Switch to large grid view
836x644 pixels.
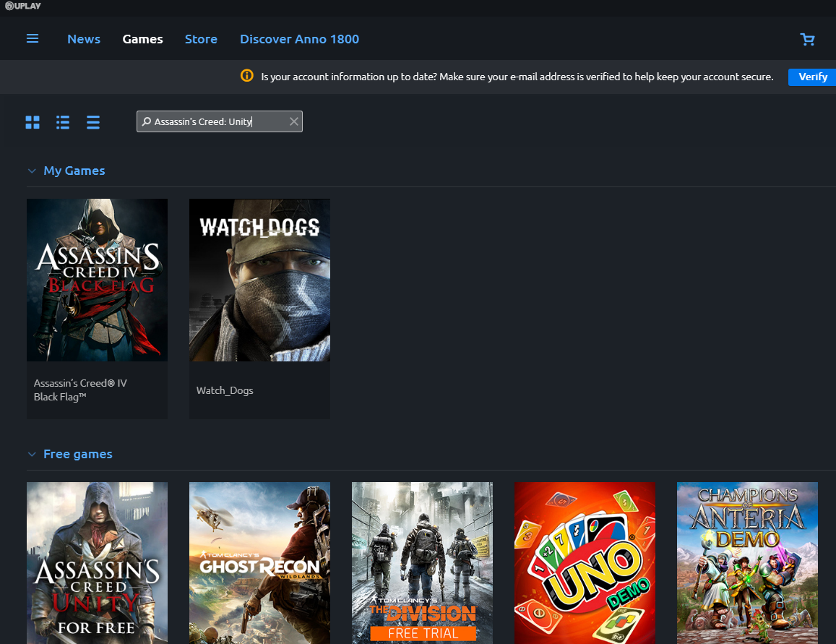(33, 122)
